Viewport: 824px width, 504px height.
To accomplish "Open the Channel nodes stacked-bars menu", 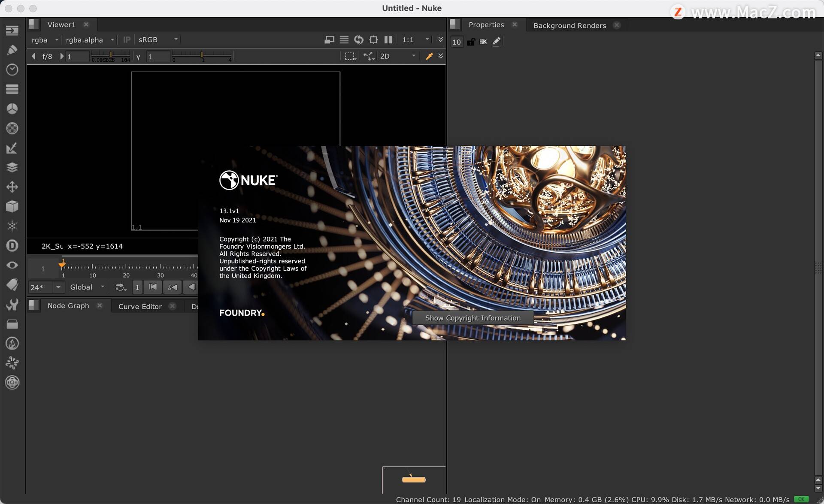I will point(12,89).
